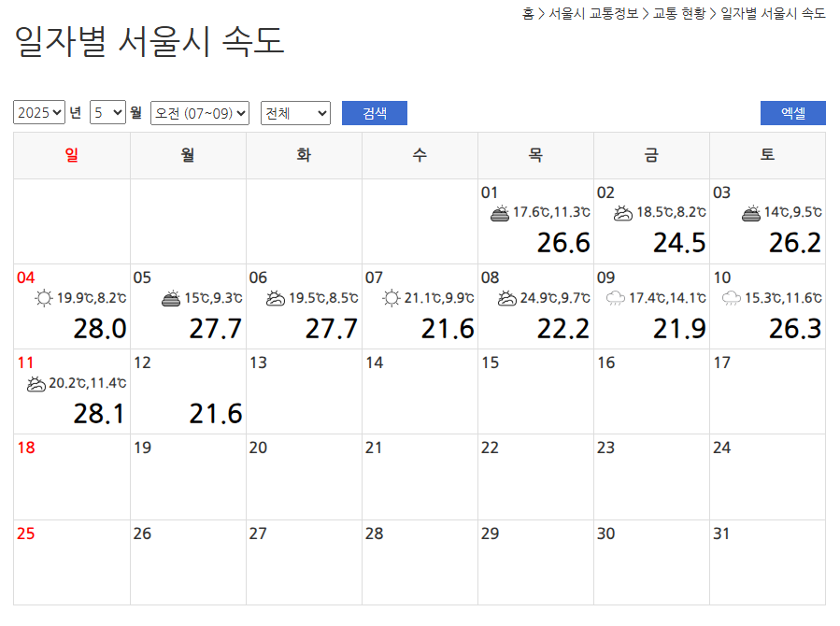Open the 일자별 서울시 속도 breadcrumb link
840x626 pixels.
click(x=773, y=13)
